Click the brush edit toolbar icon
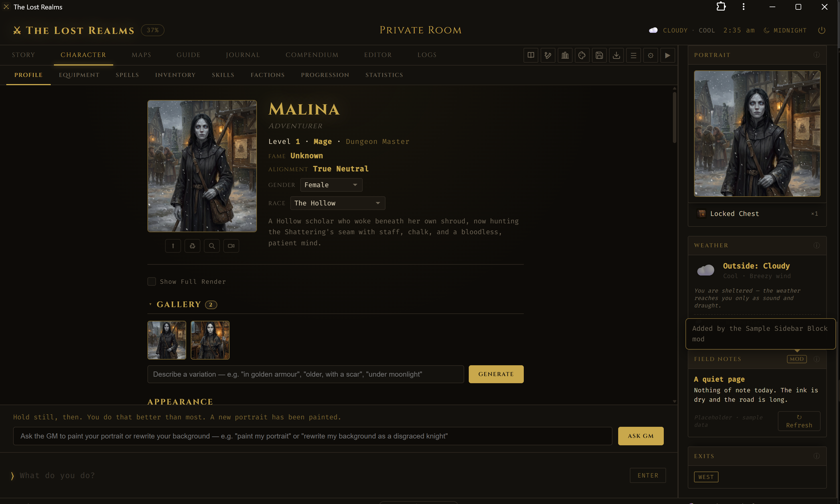Viewport: 840px width, 504px height. (x=548, y=55)
